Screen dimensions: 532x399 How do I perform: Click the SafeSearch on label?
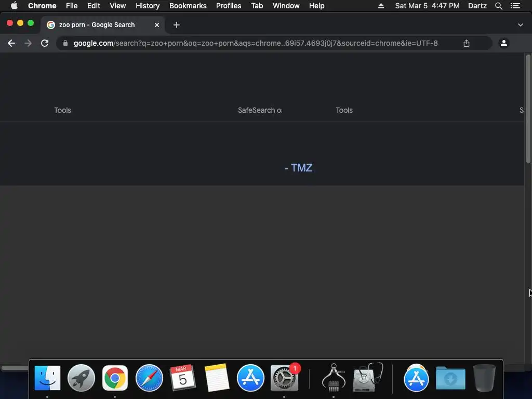point(260,110)
